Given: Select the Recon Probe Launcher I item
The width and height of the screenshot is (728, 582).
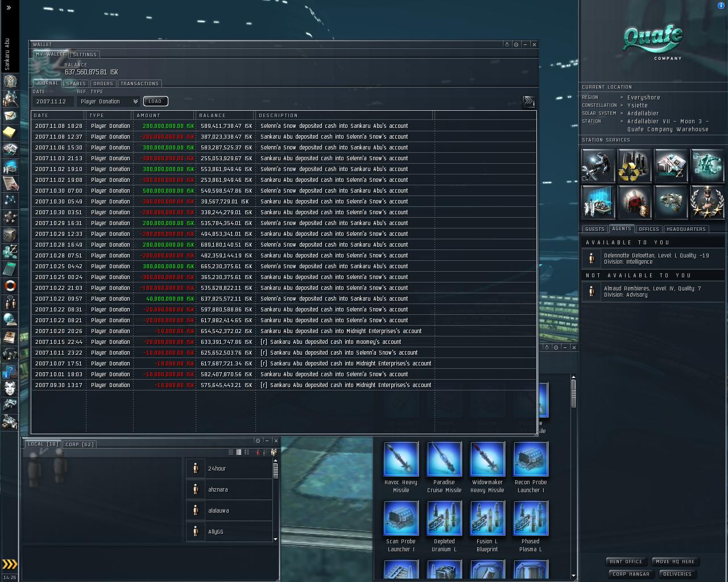Looking at the screenshot, I should (x=531, y=467).
